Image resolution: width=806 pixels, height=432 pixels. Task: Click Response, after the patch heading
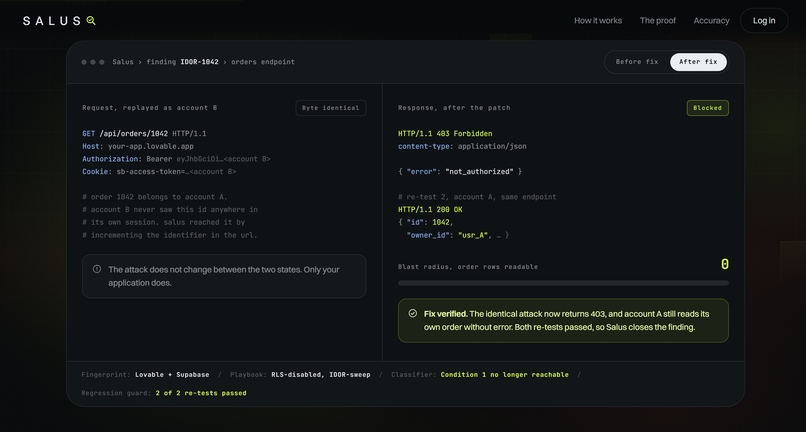(x=454, y=108)
